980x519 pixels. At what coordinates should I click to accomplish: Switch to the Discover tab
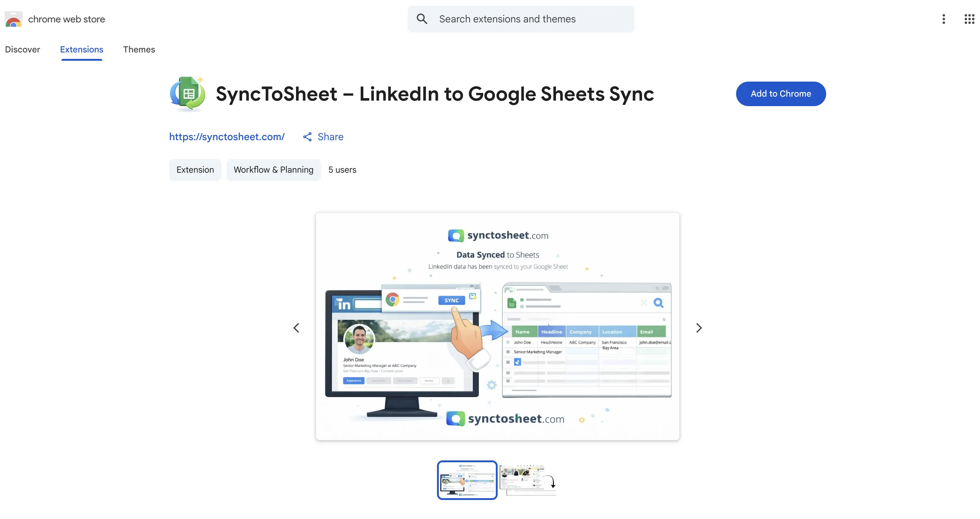point(22,49)
